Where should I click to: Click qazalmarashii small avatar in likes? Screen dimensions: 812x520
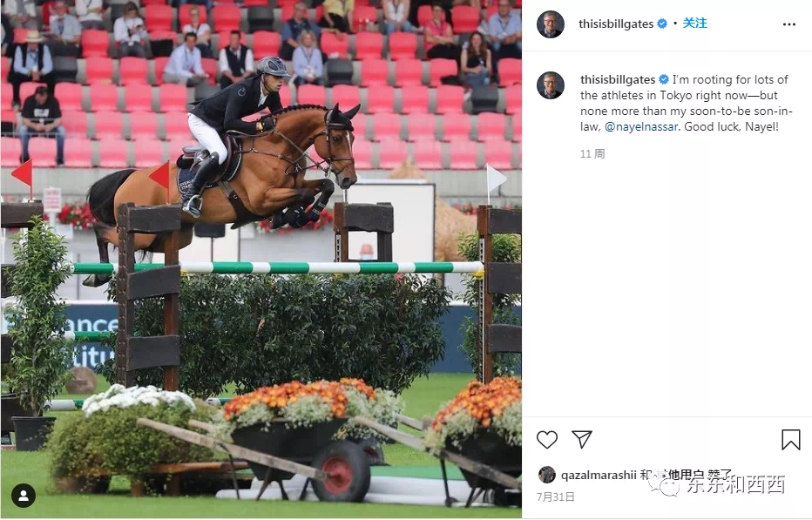pos(547,475)
